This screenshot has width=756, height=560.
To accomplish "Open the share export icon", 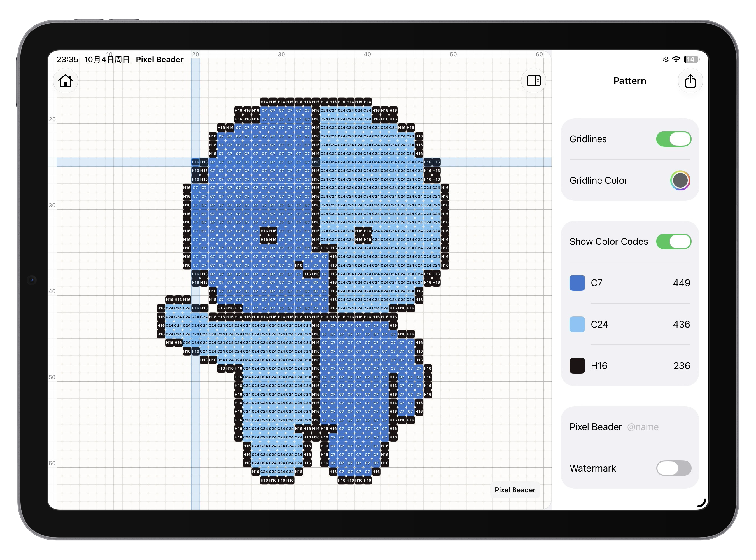I will [690, 81].
